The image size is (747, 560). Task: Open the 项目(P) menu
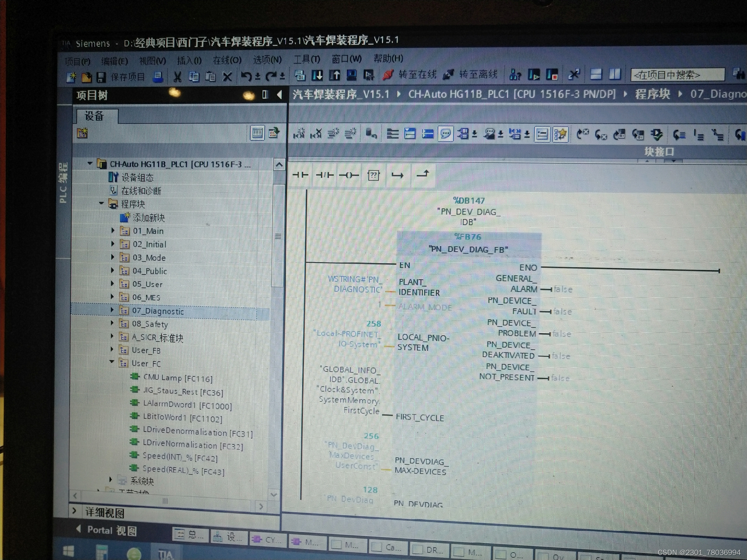[x=77, y=62]
